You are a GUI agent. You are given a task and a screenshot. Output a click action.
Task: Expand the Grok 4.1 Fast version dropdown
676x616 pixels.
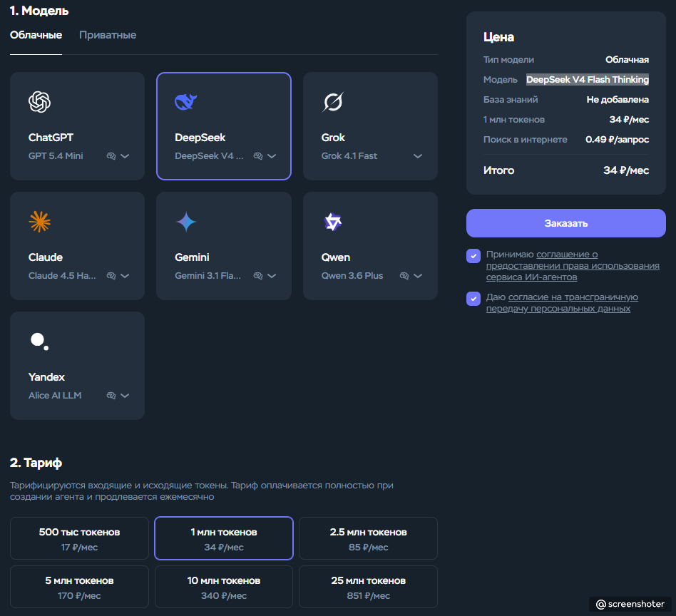(418, 156)
